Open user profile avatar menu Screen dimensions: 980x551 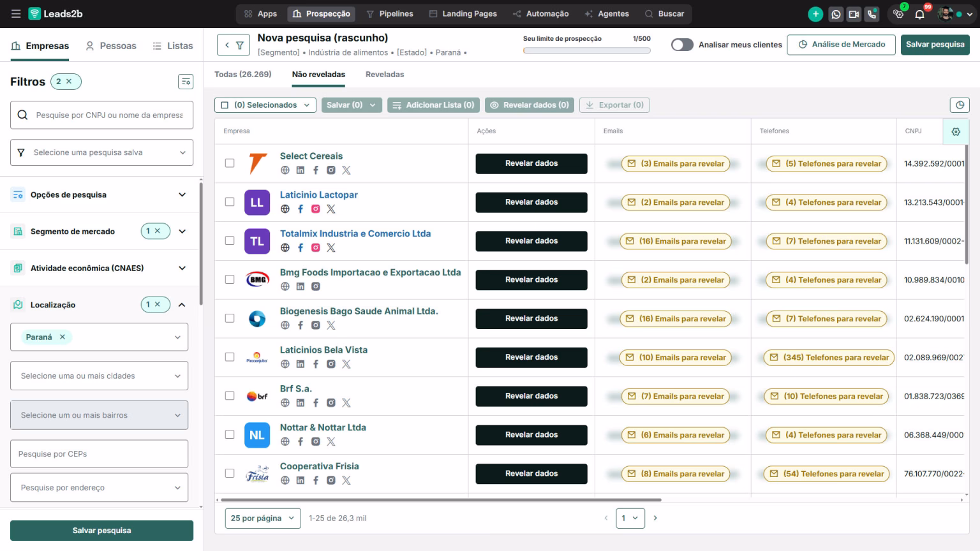955,14
